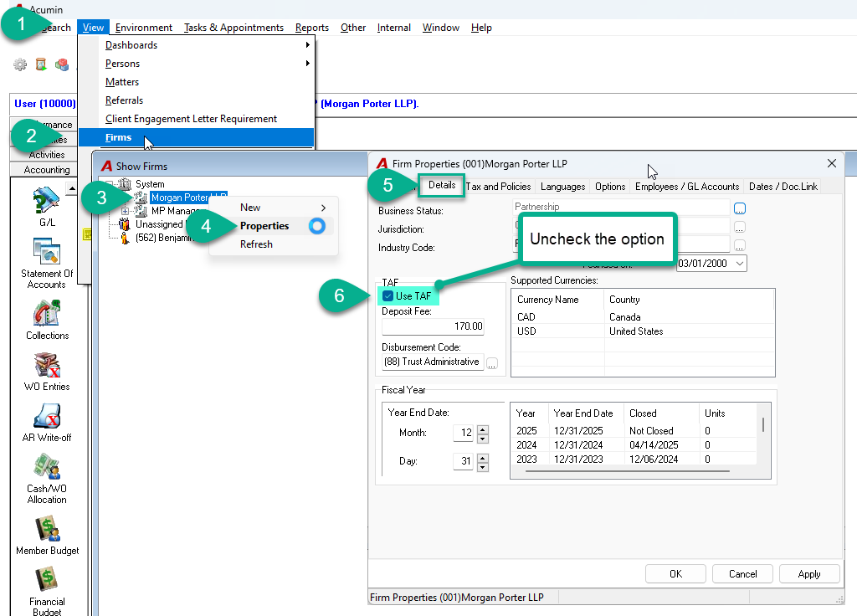The height and width of the screenshot is (616, 857).
Task: Open the Dashboards submenu
Action: tap(196, 45)
